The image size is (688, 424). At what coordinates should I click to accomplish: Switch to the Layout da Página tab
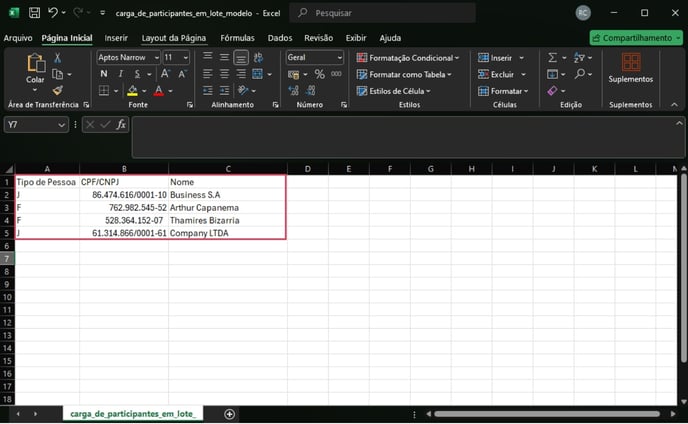(173, 38)
